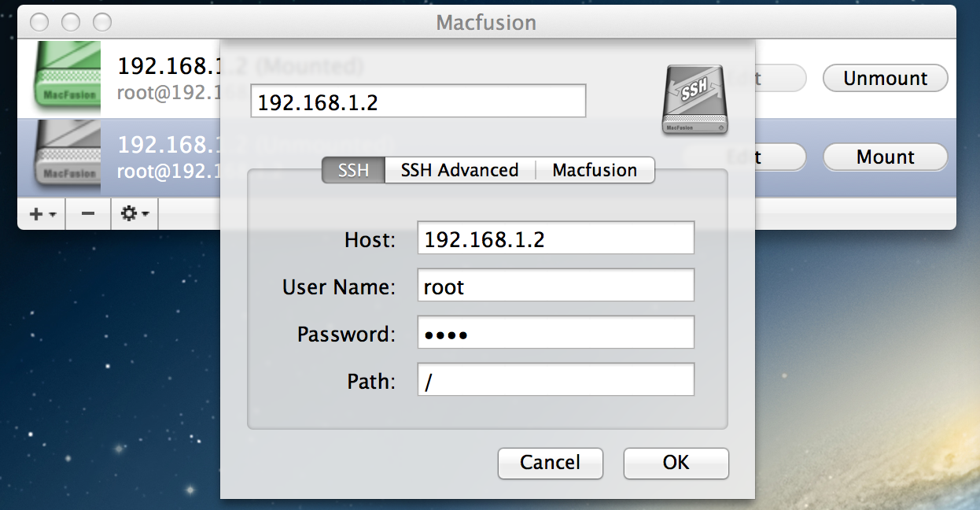Viewport: 980px width, 510px height.
Task: Open the add favorite plus menu
Action: 42,213
